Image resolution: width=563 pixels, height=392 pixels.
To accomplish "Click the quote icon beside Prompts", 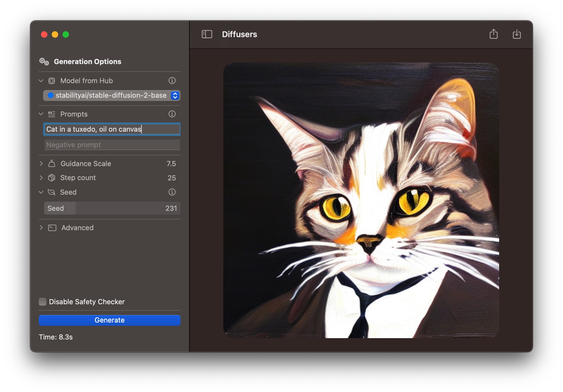I will click(x=52, y=114).
